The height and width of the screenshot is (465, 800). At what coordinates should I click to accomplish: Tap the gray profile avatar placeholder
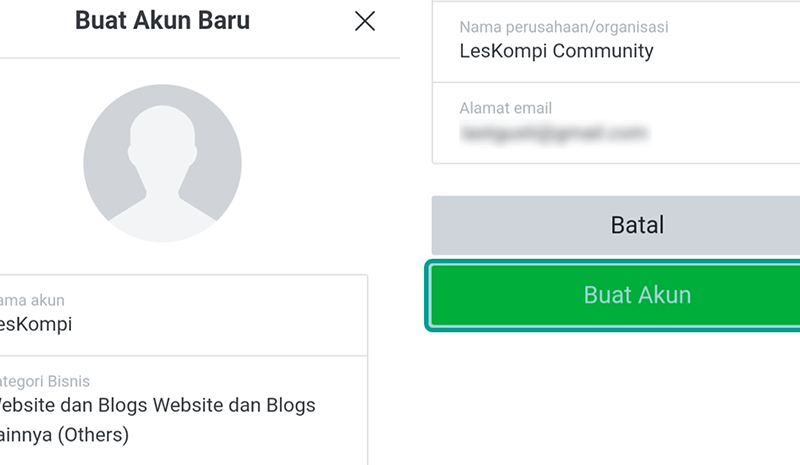click(162, 163)
